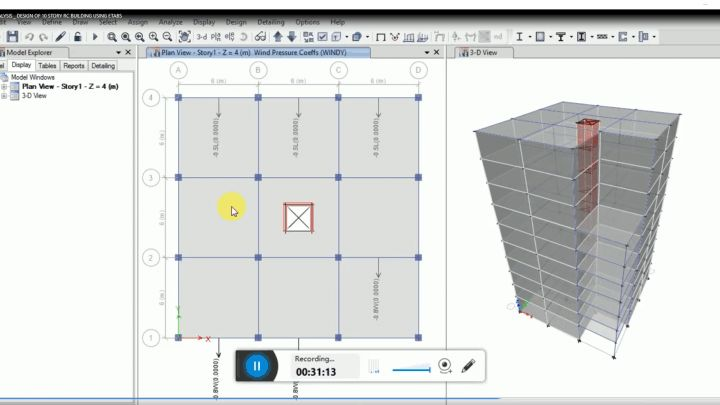This screenshot has width=720, height=405.
Task: Click the pencil Refresh/Edit icon in toolbar
Action: point(60,37)
